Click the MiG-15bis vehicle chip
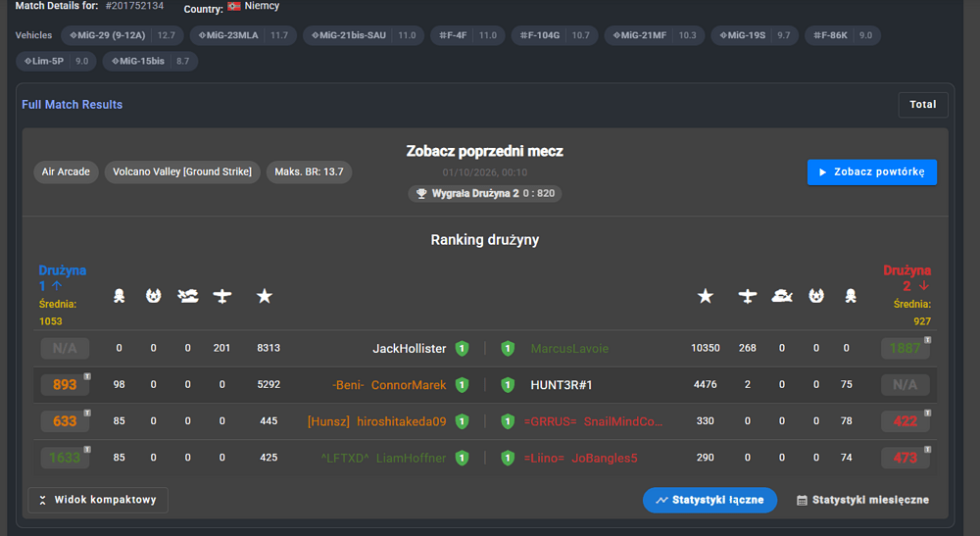980x536 pixels. [x=150, y=61]
